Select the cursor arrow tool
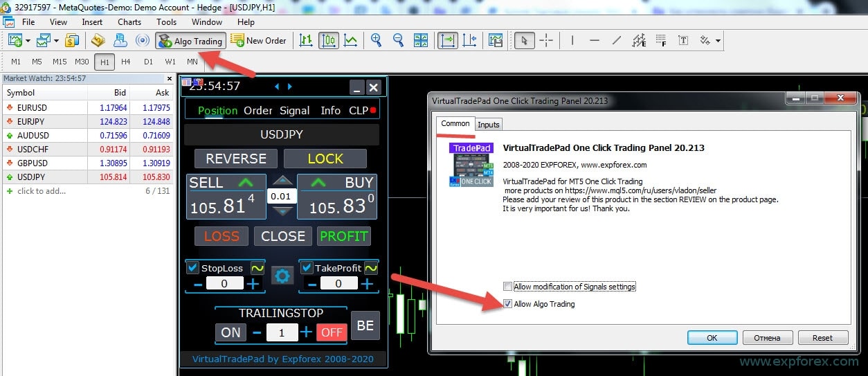The width and height of the screenshot is (868, 376). pyautogui.click(x=524, y=41)
